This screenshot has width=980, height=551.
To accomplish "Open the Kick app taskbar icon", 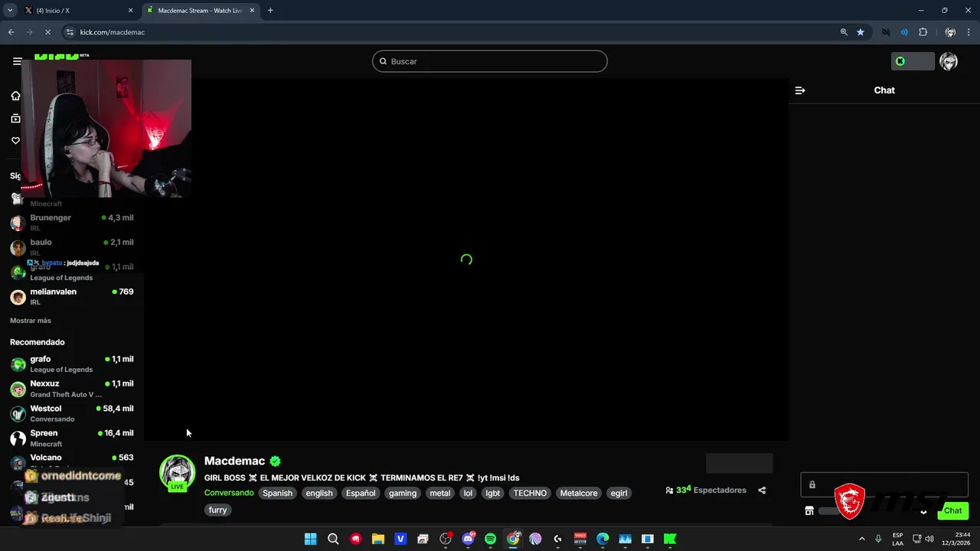I will tap(670, 539).
